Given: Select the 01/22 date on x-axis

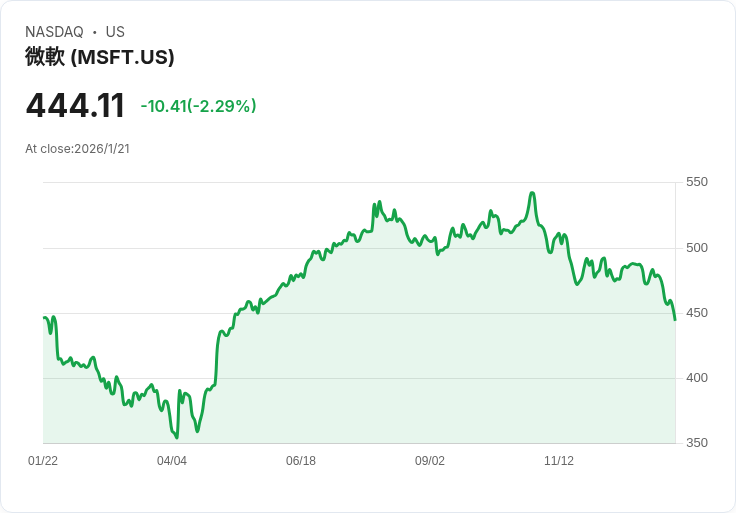Looking at the screenshot, I should tap(43, 461).
